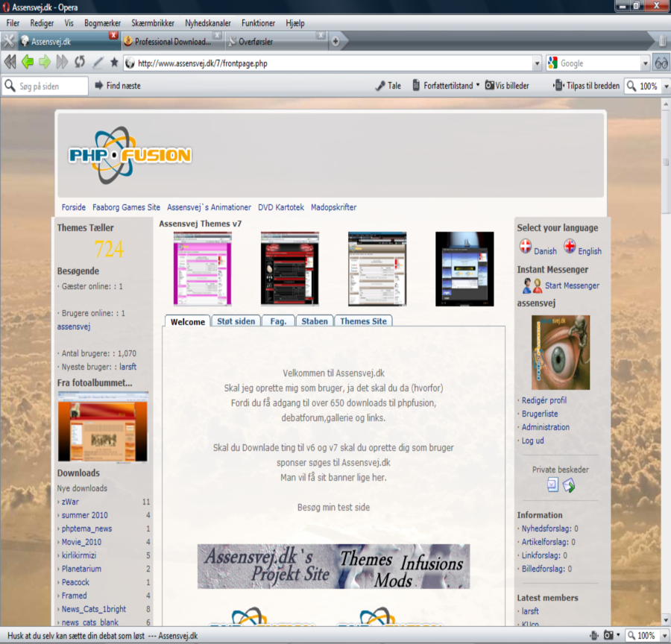Image resolution: width=671 pixels, height=644 pixels.
Task: Open the Bogmærker menu
Action: [102, 23]
